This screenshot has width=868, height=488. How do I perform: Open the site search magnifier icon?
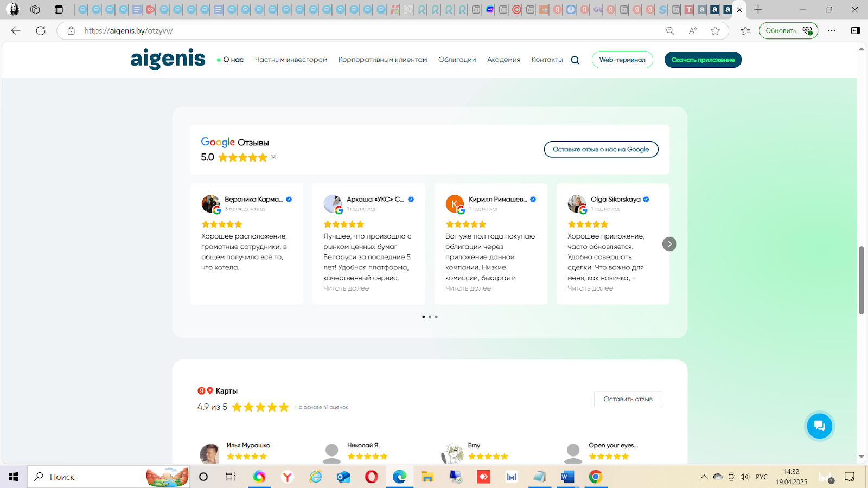coord(575,60)
